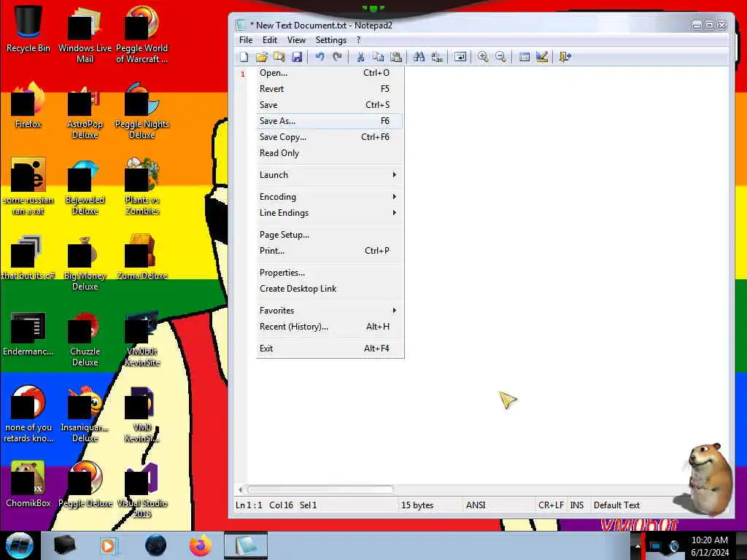The image size is (747, 560).
Task: Open the Settings menu
Action: [x=330, y=40]
